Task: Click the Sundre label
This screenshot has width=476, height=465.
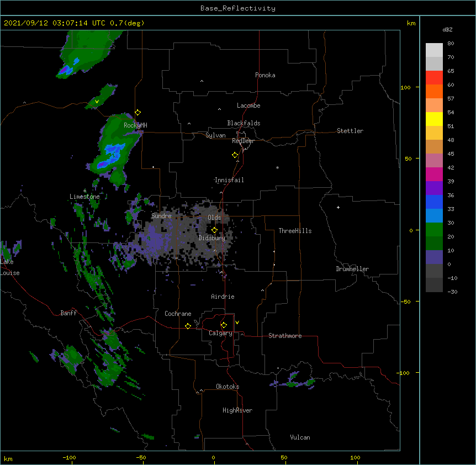Action: point(161,216)
